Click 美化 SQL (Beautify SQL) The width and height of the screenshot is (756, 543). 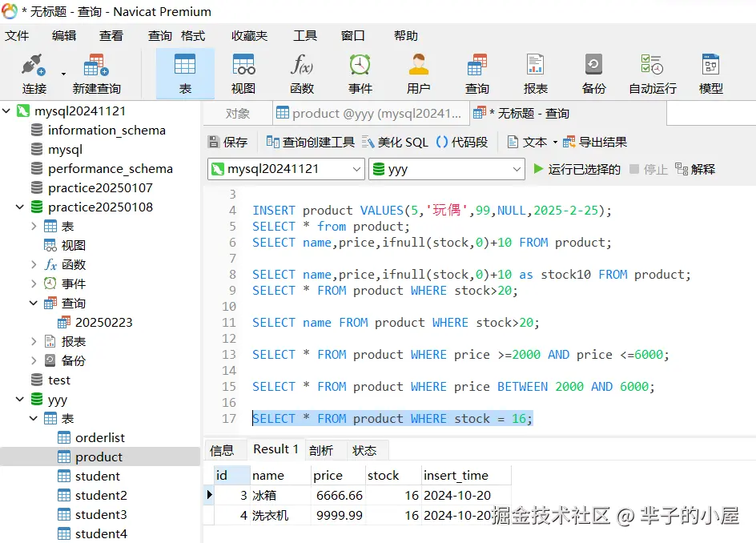point(395,142)
